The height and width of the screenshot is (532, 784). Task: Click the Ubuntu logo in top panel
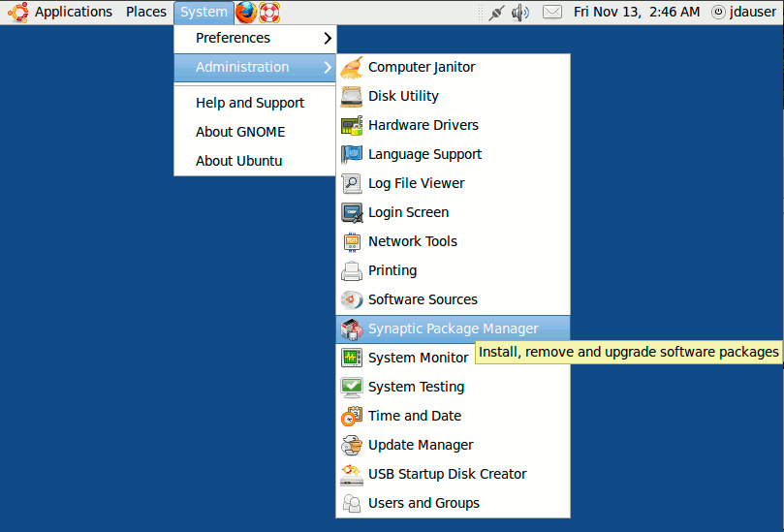tap(17, 13)
